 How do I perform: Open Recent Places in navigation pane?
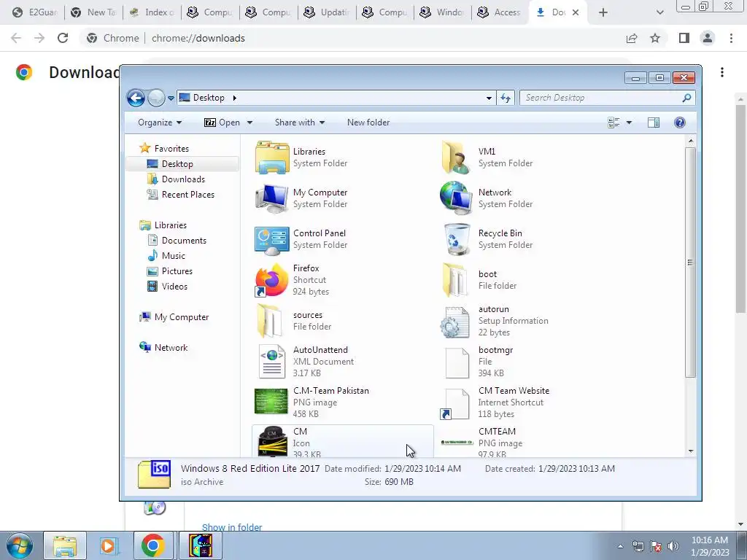pyautogui.click(x=187, y=194)
